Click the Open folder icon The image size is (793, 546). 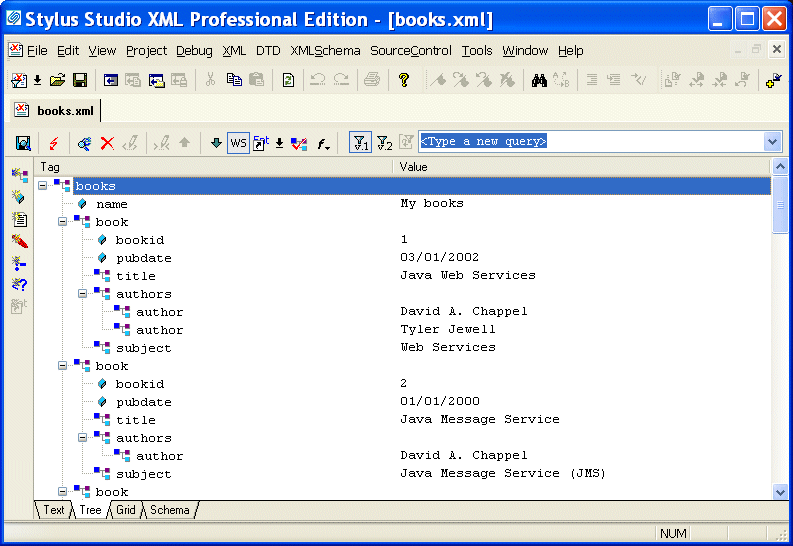(58, 81)
